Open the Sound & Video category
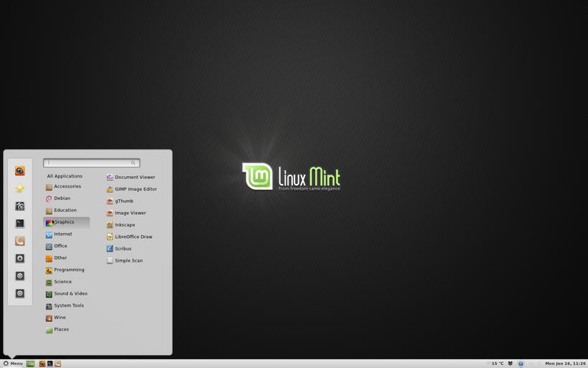The height and width of the screenshot is (368, 588). (70, 294)
